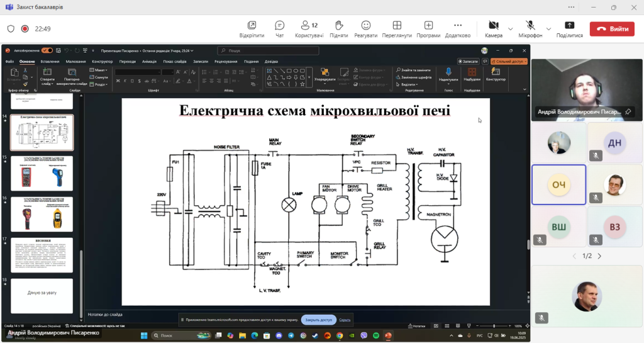Screen dimensions: 644x343
Task: Open the Програми apps menu
Action: pyautogui.click(x=428, y=28)
